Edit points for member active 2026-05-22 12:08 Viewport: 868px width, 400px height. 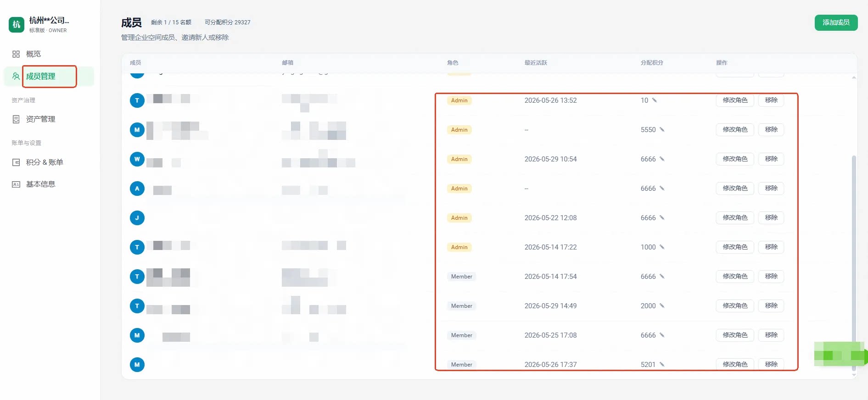point(662,217)
